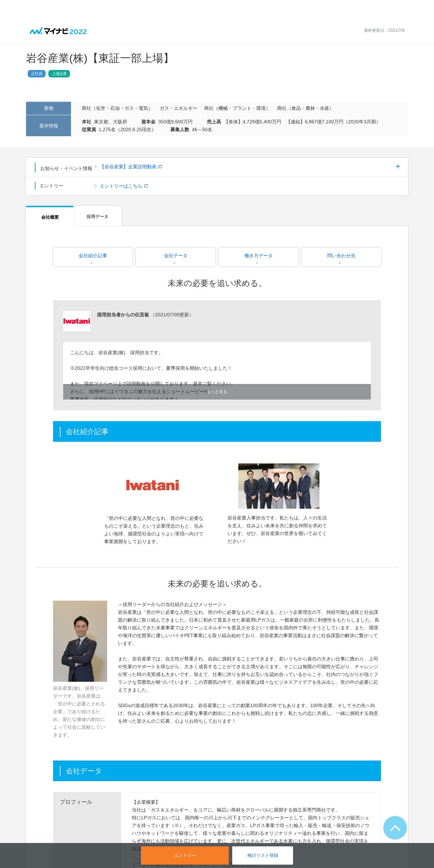Click 上場企業 tag badge
434x868 pixels.
(x=59, y=74)
